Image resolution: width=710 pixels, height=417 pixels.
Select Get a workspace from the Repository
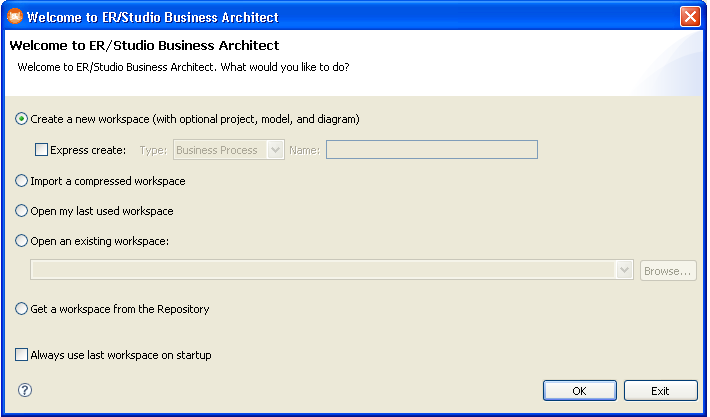21,309
